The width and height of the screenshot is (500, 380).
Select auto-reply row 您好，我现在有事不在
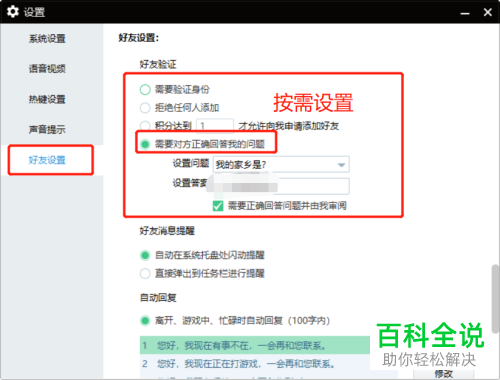click(255, 345)
